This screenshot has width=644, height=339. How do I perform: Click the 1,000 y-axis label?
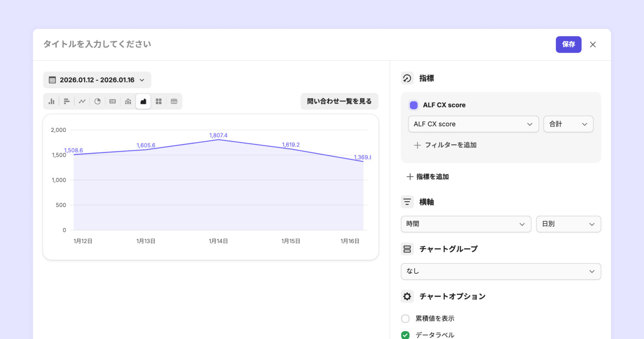click(x=59, y=180)
